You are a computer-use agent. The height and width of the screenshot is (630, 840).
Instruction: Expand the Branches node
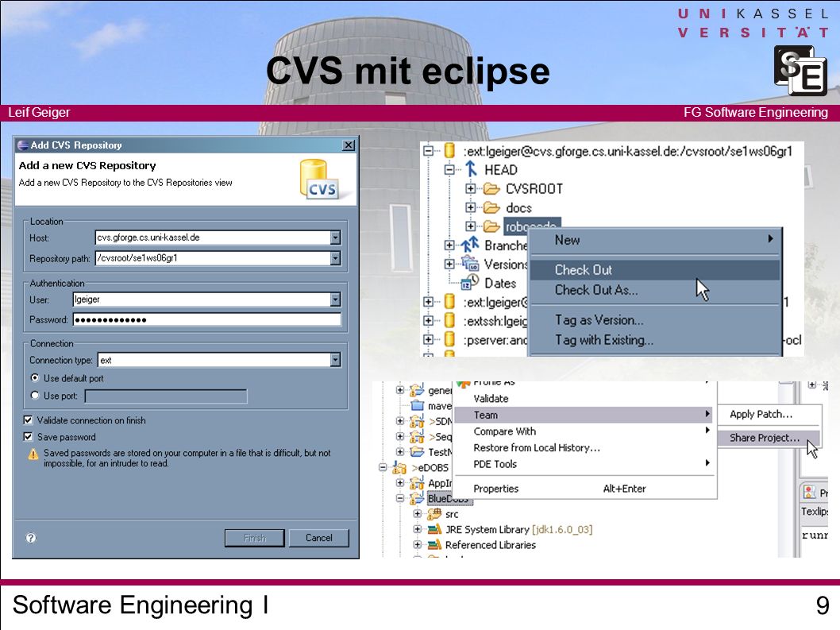pos(449,245)
